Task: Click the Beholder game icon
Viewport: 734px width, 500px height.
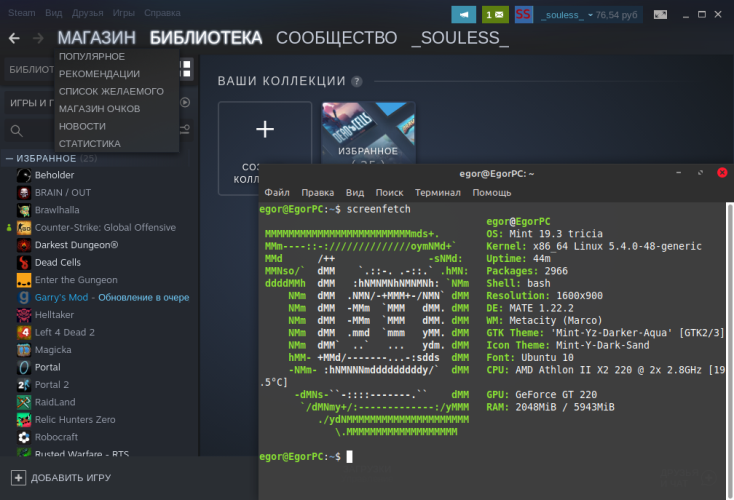Action: pos(24,175)
